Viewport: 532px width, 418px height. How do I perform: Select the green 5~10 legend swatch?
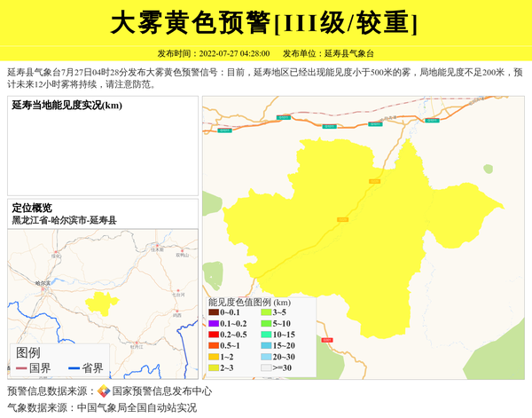pyautogui.click(x=266, y=323)
